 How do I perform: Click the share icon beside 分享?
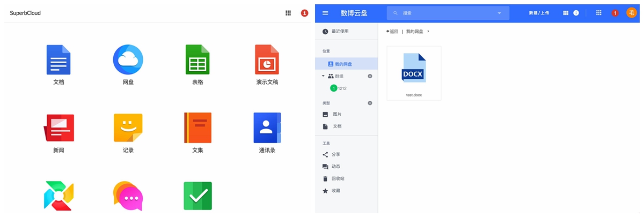click(x=325, y=154)
